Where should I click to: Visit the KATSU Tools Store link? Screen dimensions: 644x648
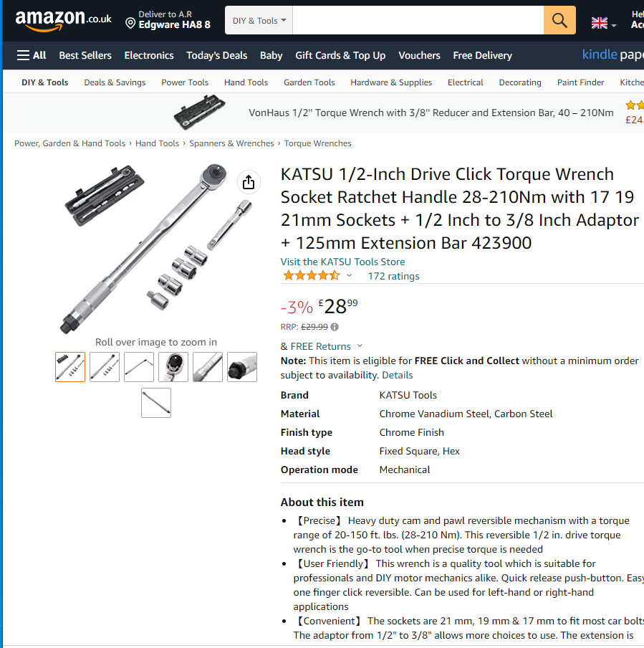342,262
